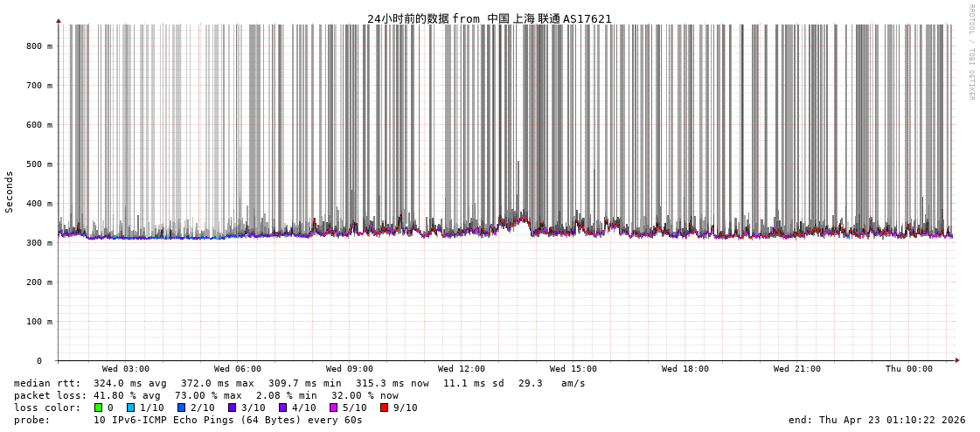
Task: Select the purple 4/10 loss swatch
Action: point(283,408)
